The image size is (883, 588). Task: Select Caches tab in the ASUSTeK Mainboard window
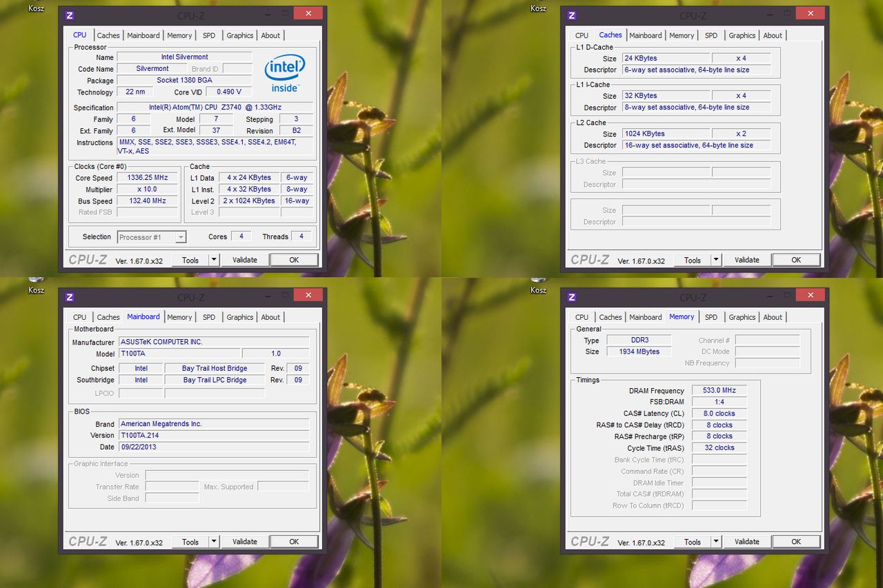point(108,318)
